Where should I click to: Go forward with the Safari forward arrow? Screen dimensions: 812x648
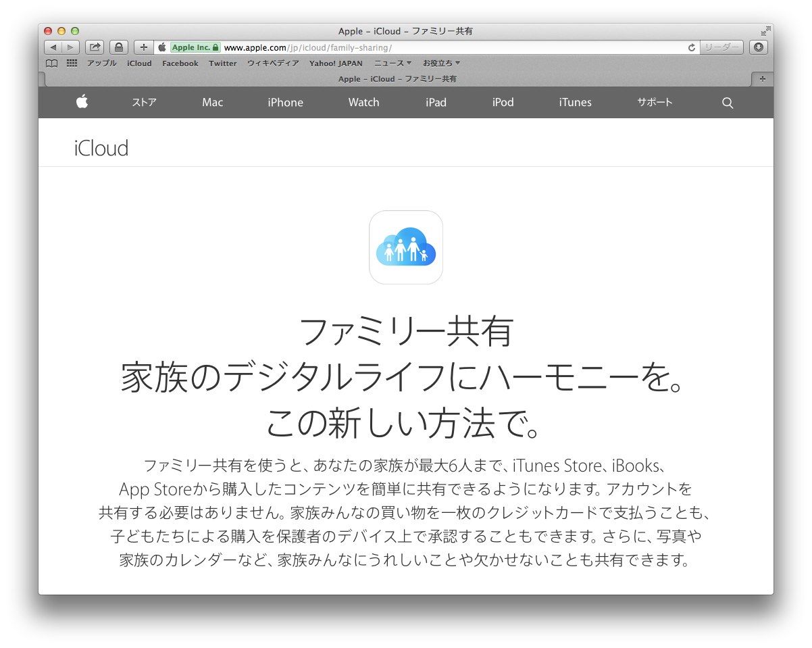71,47
